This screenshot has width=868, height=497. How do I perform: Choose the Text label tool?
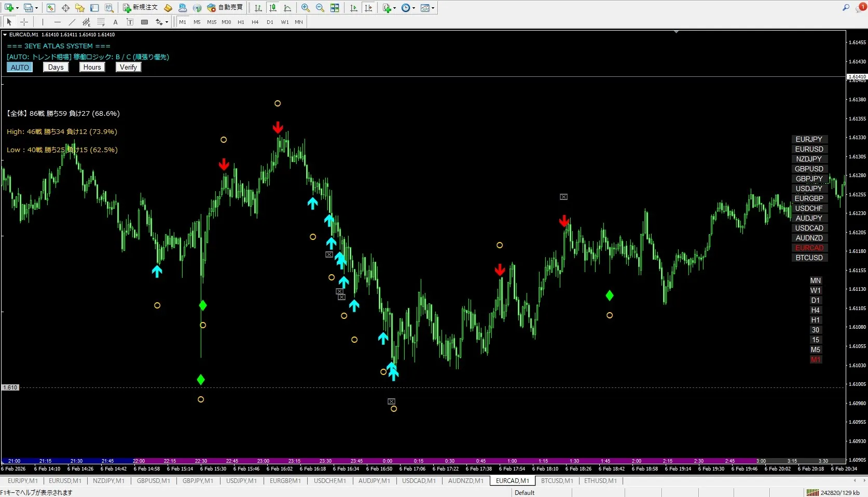[x=115, y=22]
